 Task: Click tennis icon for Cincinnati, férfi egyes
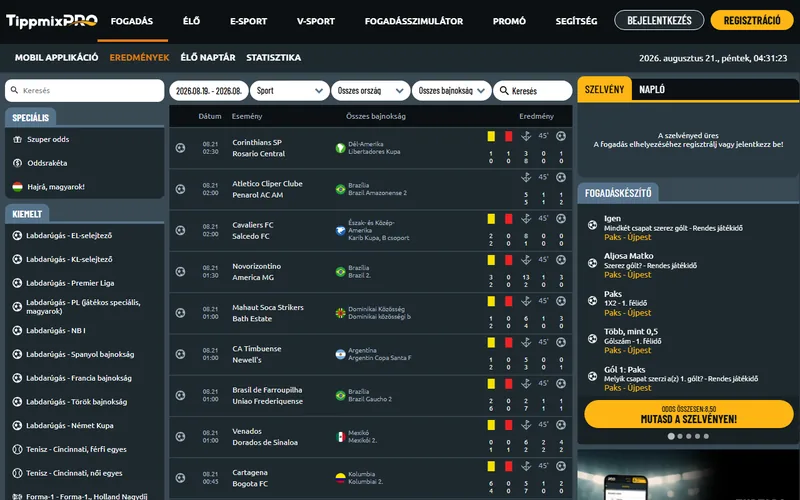tap(17, 449)
